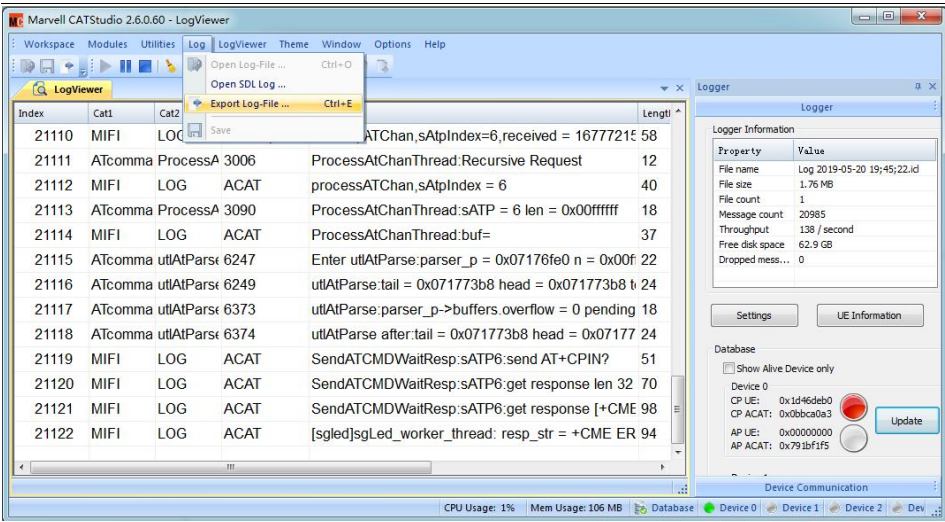Screen dimensions: 945x522
Task: Open the LogViewer tab list dropdown arrow
Action: click(x=664, y=89)
